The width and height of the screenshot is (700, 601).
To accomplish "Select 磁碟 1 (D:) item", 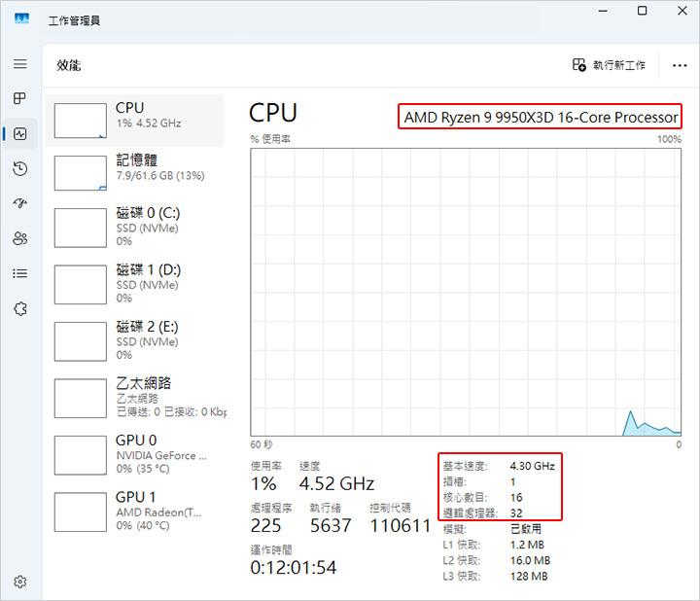I will 134,284.
